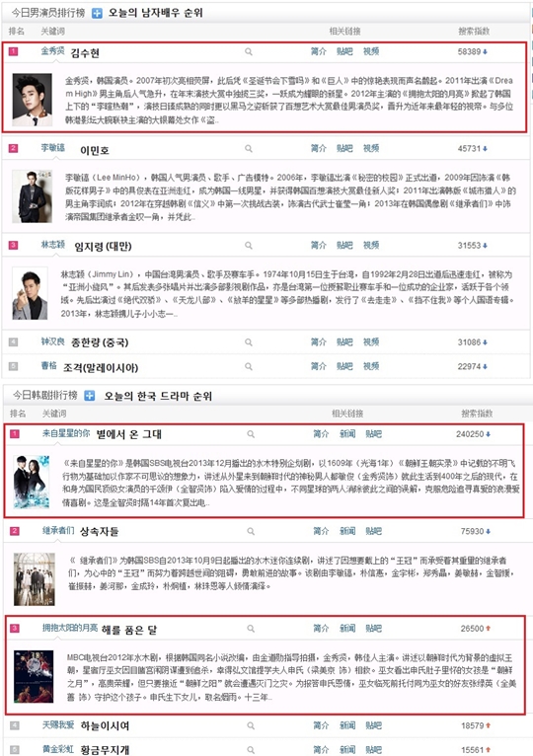
Task: Open the 金秀贤 keyword link
Action: pyautogui.click(x=52, y=50)
